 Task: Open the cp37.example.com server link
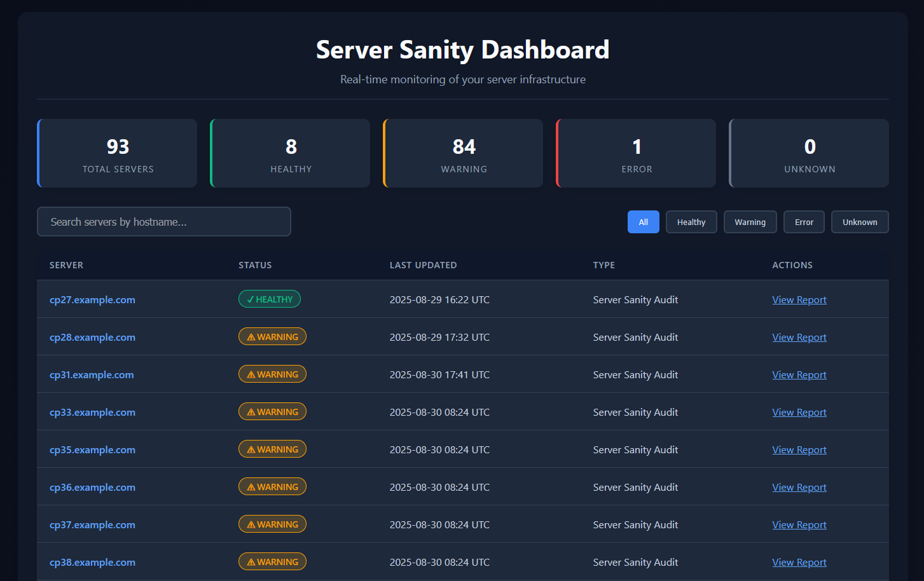pyautogui.click(x=92, y=525)
